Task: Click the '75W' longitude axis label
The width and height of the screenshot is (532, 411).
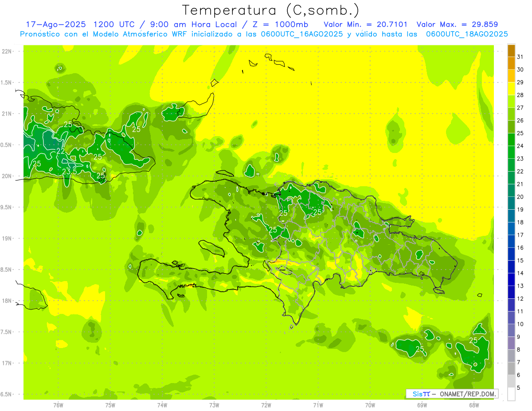Action: coord(110,405)
